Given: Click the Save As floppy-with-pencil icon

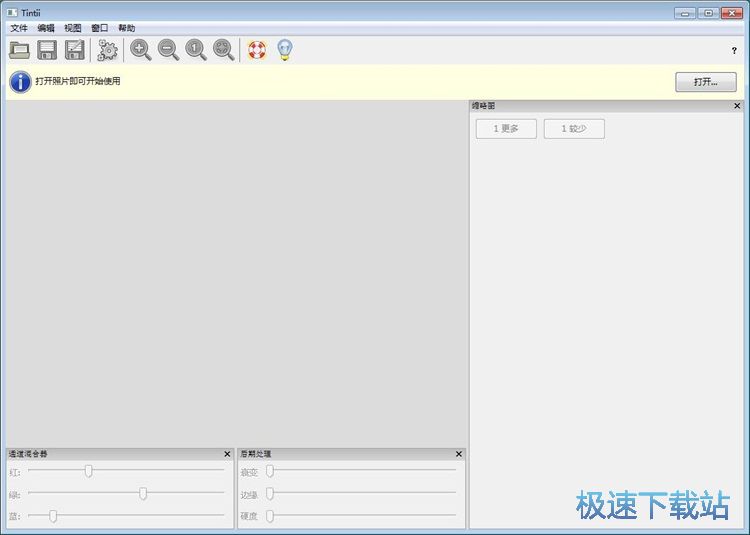Looking at the screenshot, I should [75, 50].
